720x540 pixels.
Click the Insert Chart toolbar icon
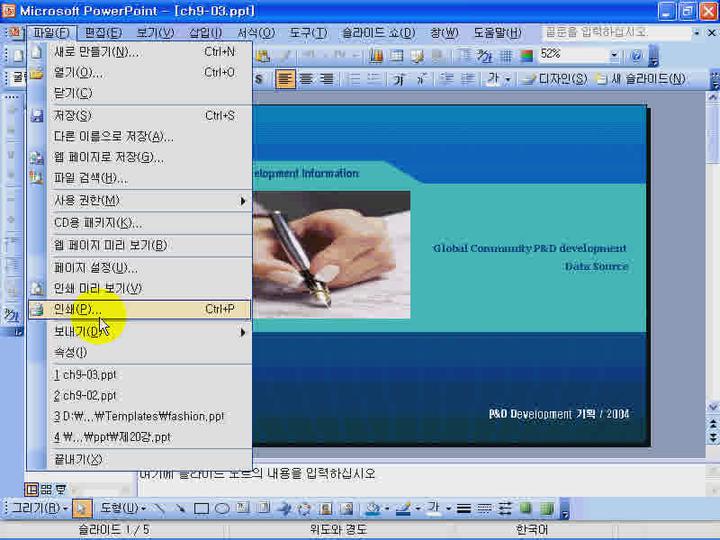[376, 56]
